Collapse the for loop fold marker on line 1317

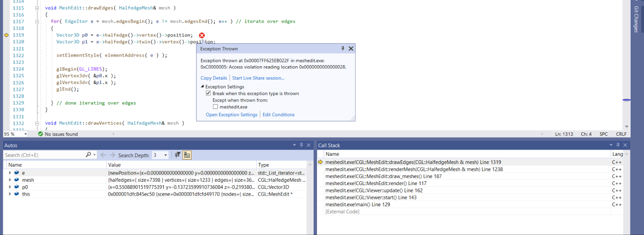click(37, 22)
